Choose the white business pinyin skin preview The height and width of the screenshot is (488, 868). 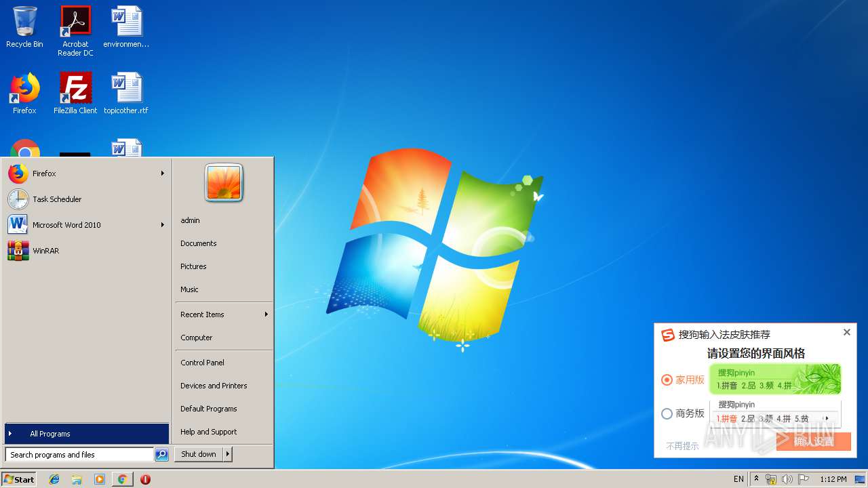pyautogui.click(x=775, y=413)
